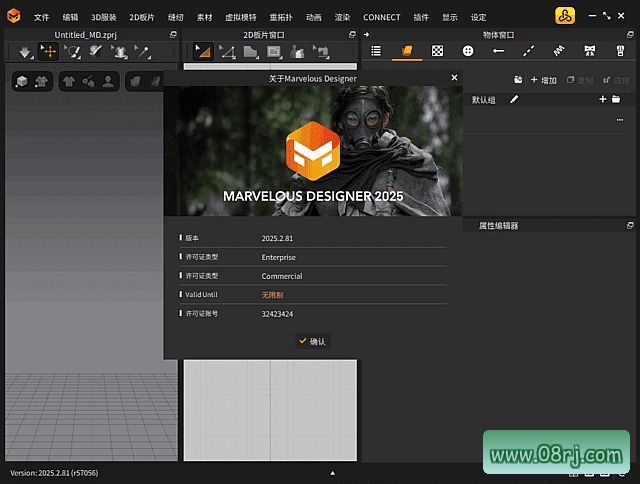640x484 pixels.
Task: Open the 动画 menu
Action: pos(313,17)
